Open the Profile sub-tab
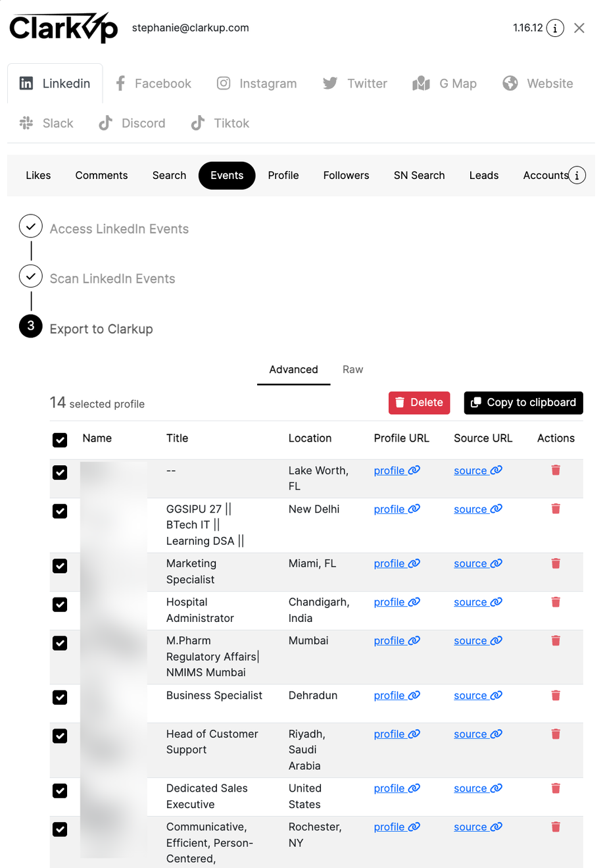 pyautogui.click(x=283, y=175)
